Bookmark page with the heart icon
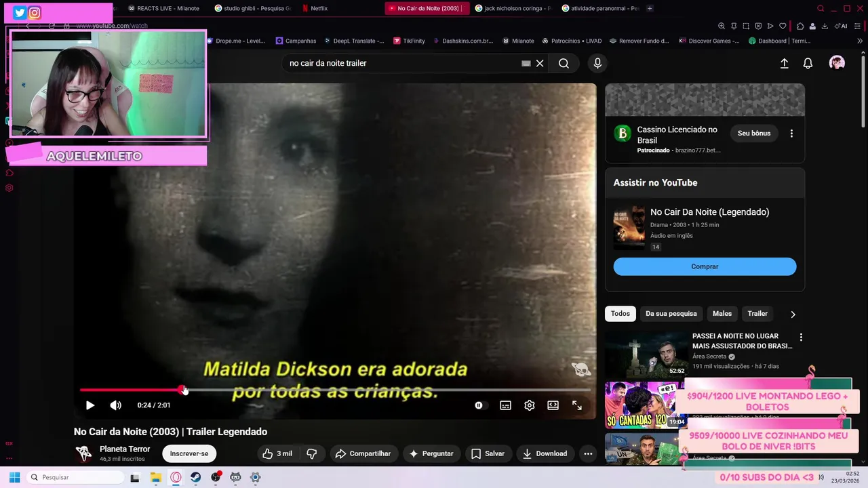The width and height of the screenshot is (868, 488). point(783,26)
